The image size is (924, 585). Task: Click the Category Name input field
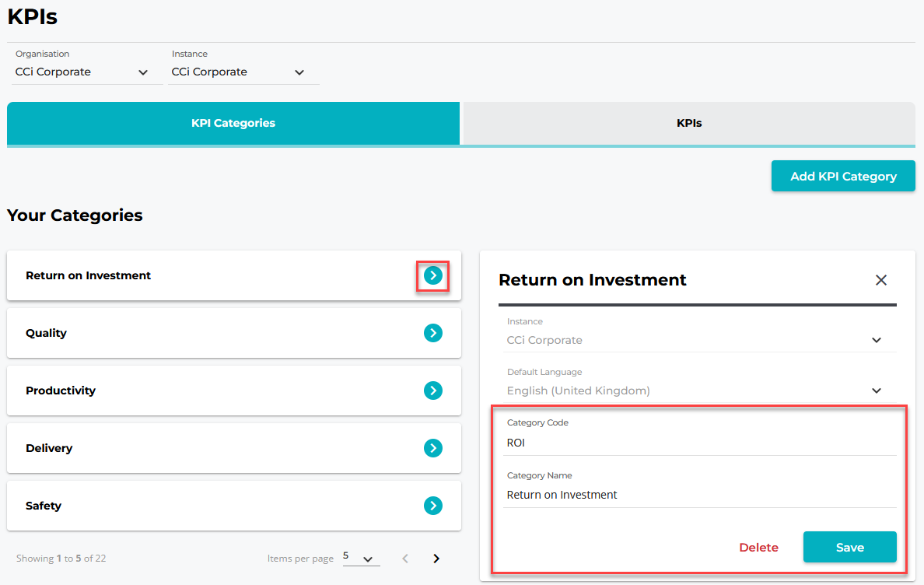click(698, 495)
